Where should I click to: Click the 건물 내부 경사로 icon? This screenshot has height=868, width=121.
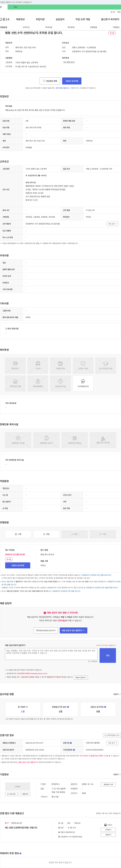point(103,440)
